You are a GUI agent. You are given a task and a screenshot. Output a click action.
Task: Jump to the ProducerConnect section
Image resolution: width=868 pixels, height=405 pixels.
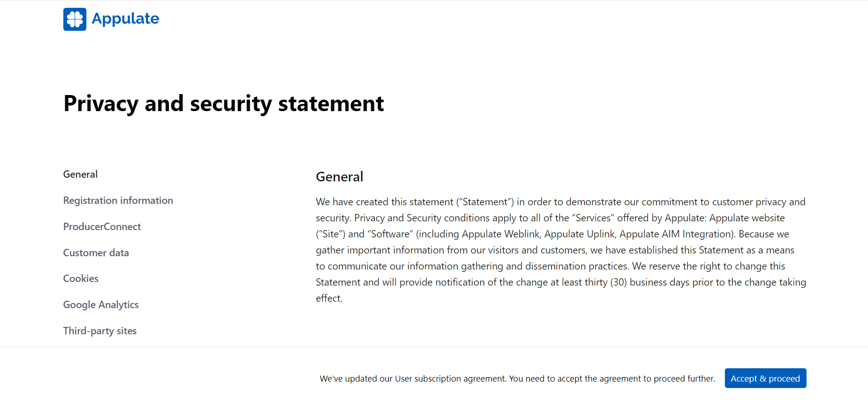tap(102, 227)
